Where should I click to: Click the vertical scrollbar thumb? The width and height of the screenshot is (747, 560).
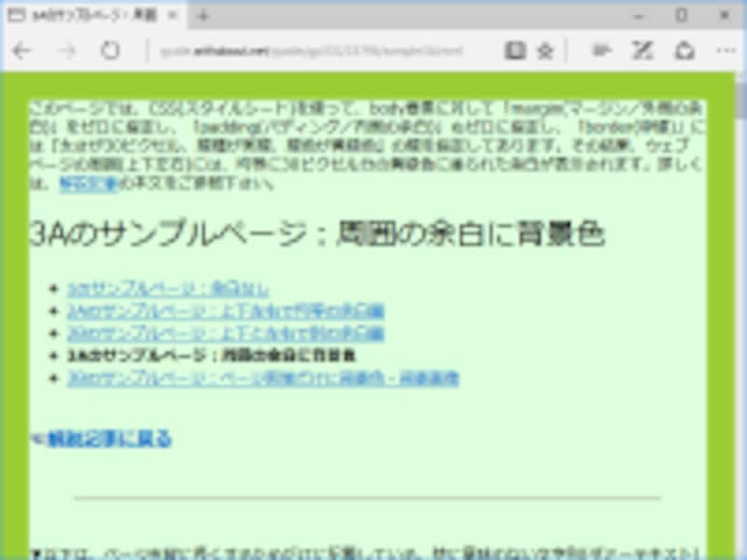pyautogui.click(x=740, y=100)
